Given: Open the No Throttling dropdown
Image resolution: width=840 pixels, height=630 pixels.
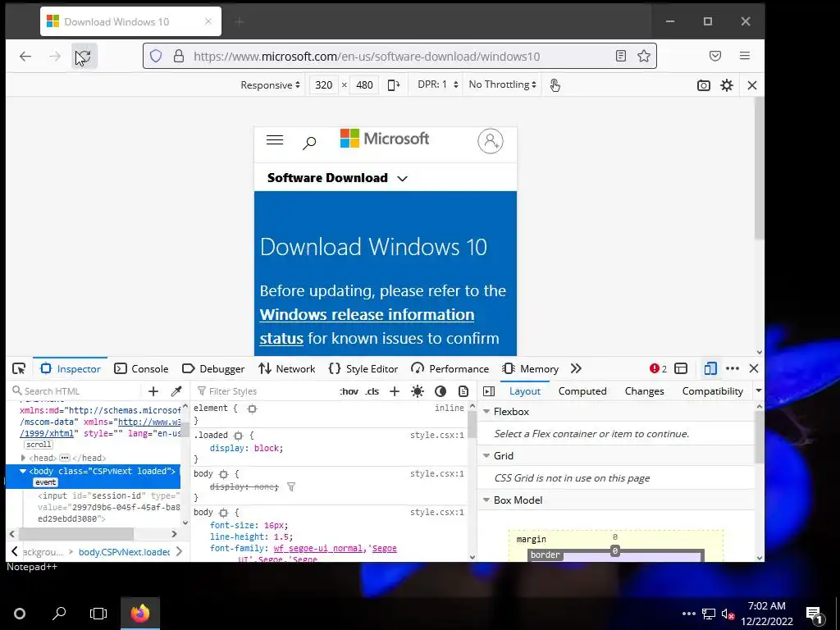Looking at the screenshot, I should tap(503, 84).
